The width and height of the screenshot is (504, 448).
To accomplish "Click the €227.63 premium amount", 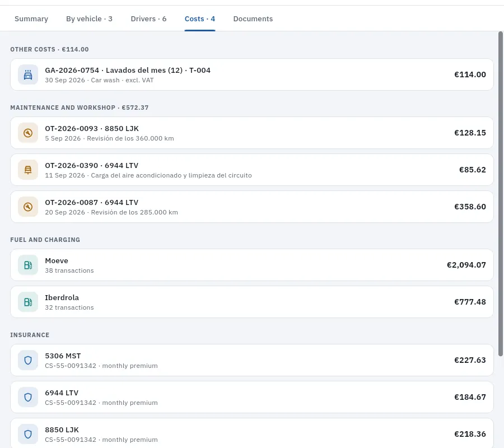I will pos(470,360).
